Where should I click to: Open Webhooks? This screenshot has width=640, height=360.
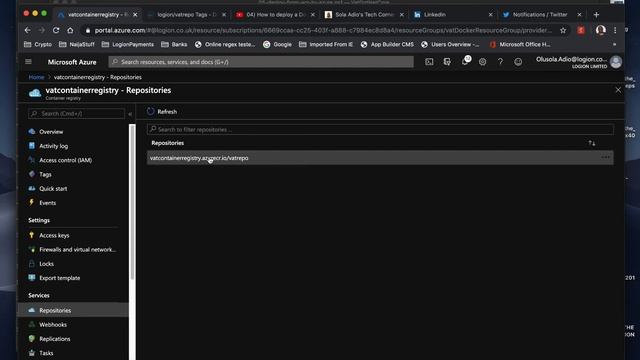(x=53, y=324)
